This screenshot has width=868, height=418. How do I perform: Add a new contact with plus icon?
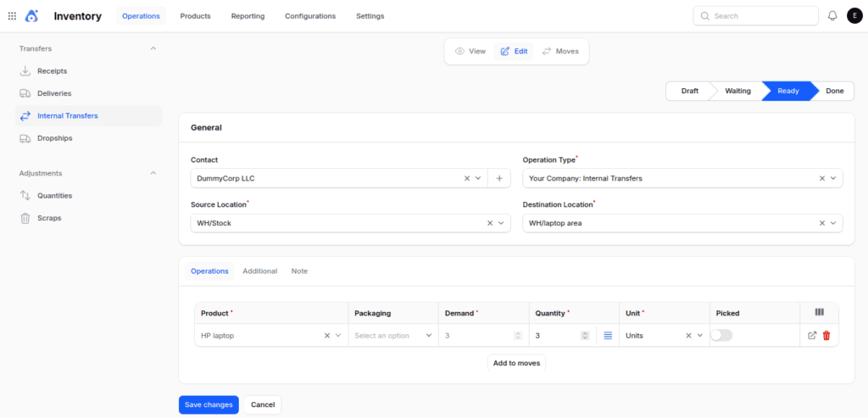(x=498, y=178)
